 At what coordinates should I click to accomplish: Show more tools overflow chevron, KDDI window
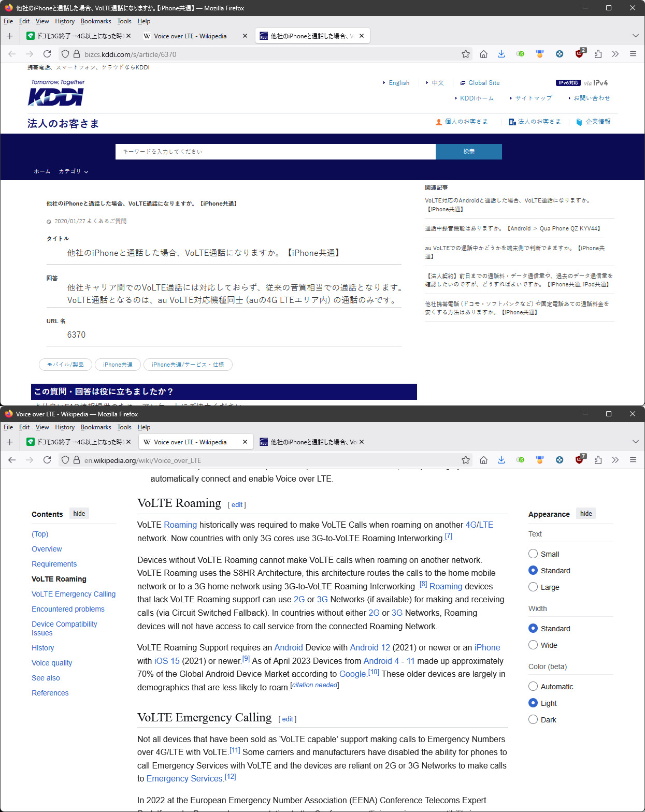click(x=615, y=54)
